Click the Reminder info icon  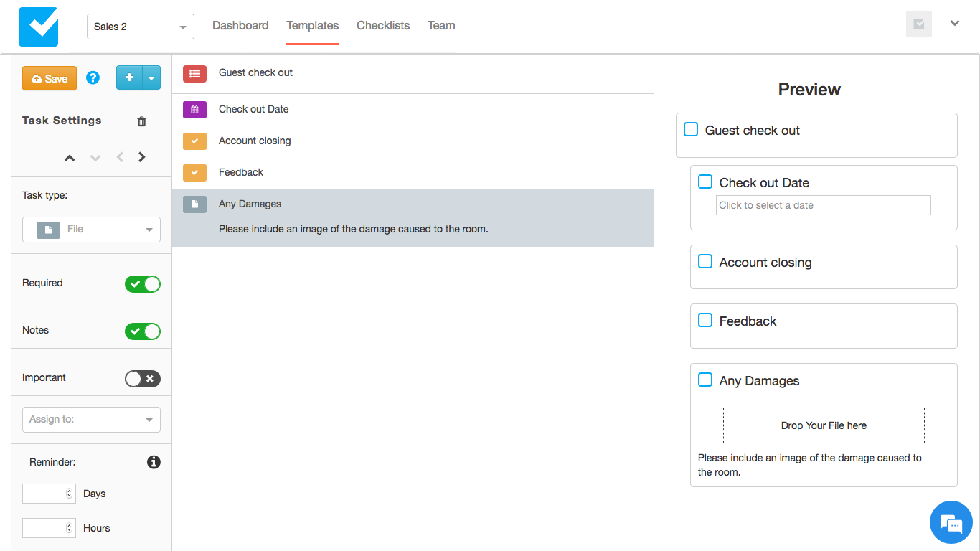(154, 462)
